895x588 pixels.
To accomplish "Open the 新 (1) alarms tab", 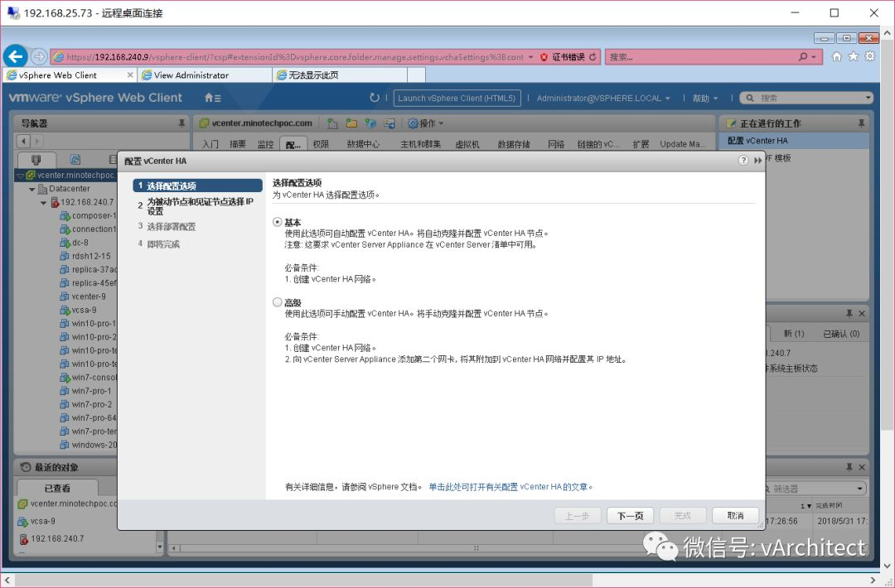I will click(793, 334).
